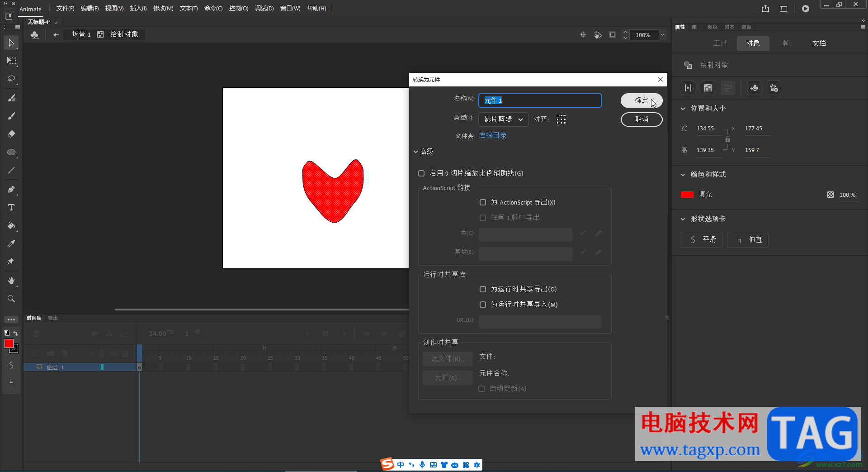Check Import for runtime sharing
868x472 pixels.
483,305
